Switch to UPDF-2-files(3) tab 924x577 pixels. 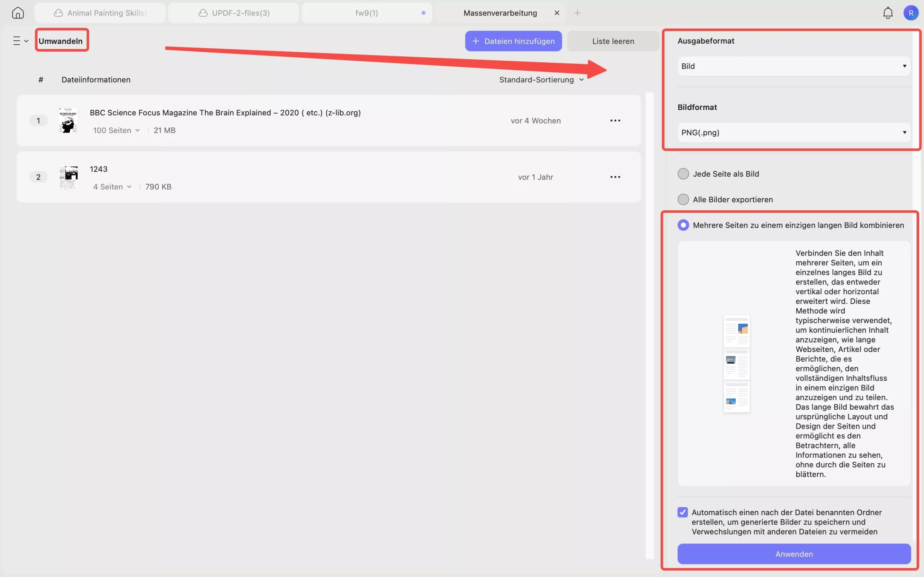click(234, 13)
